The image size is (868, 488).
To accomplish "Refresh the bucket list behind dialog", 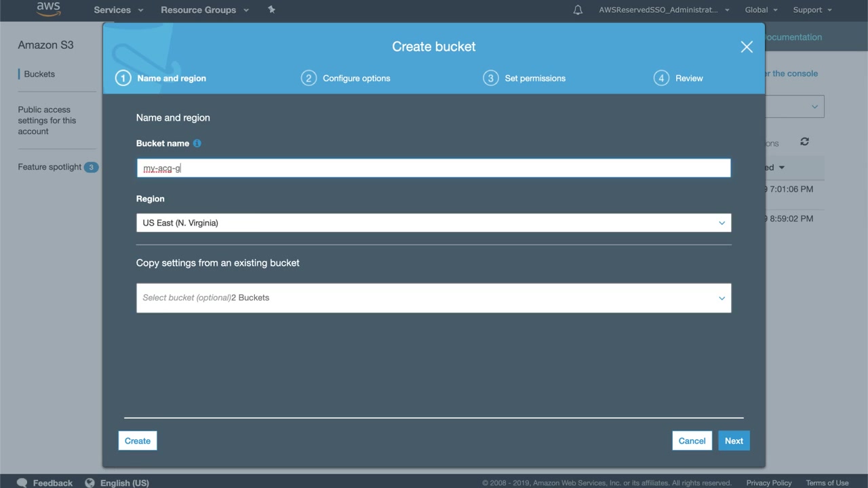I will point(804,142).
